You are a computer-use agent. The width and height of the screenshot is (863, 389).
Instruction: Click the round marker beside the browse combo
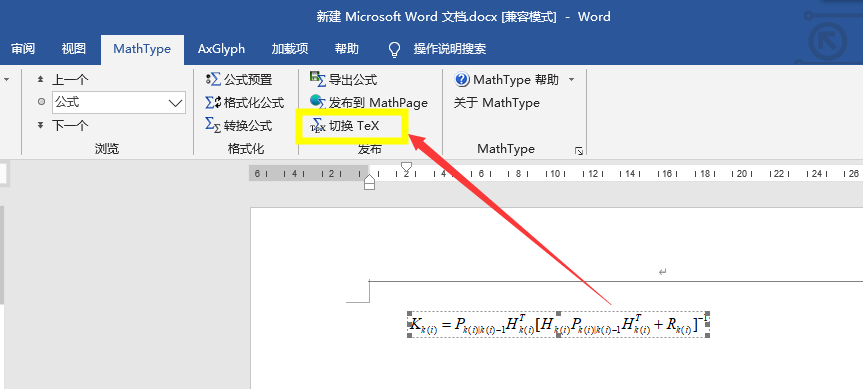(x=41, y=102)
